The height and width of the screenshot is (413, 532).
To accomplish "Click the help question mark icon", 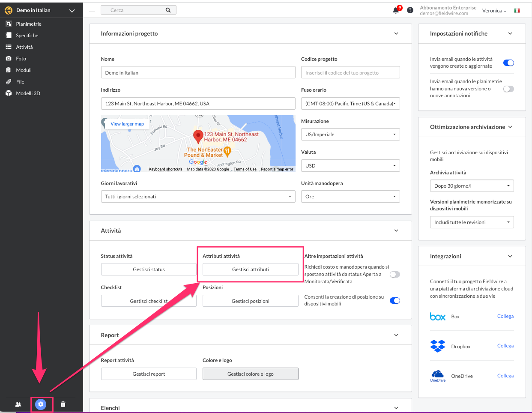I will (x=410, y=10).
